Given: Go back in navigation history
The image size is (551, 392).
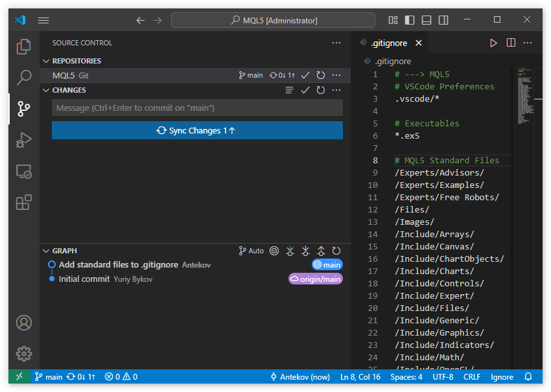Looking at the screenshot, I should tap(141, 20).
